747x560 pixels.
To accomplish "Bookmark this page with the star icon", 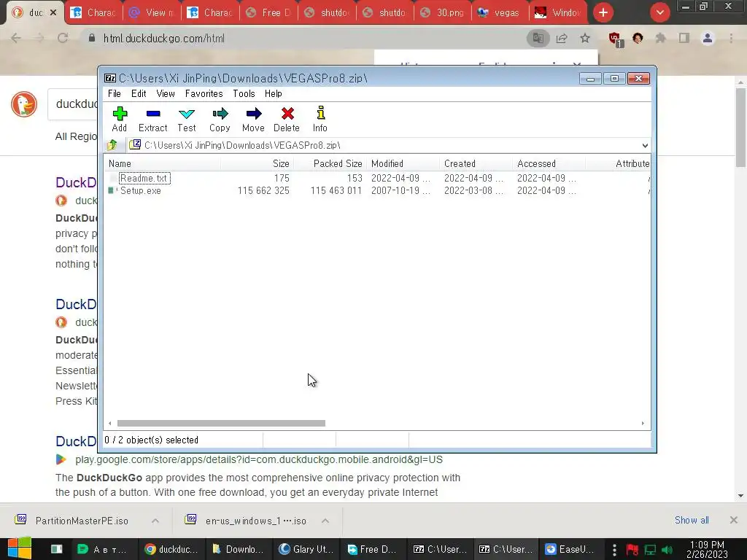I will tap(585, 38).
